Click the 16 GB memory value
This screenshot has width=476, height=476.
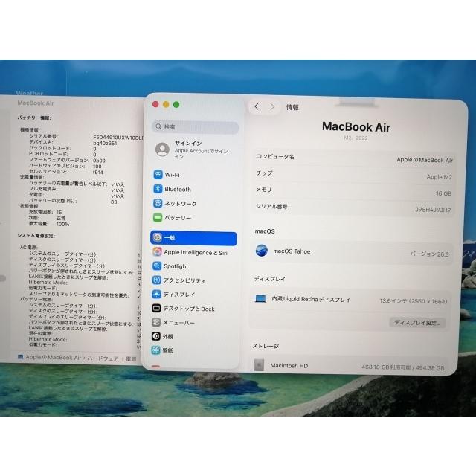coord(443,193)
